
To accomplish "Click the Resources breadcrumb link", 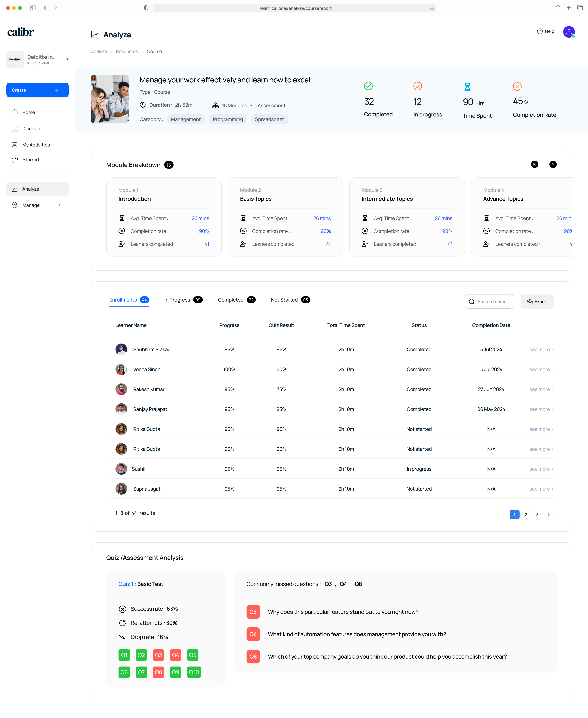I will coord(127,51).
